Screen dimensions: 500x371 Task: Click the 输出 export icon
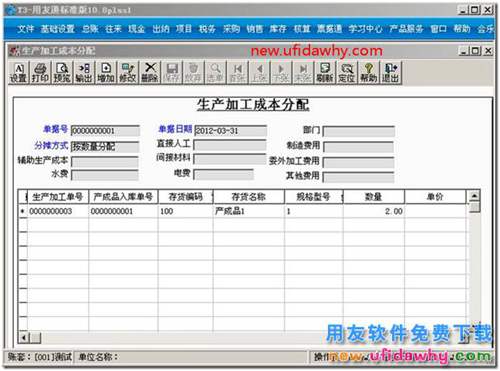click(x=84, y=72)
